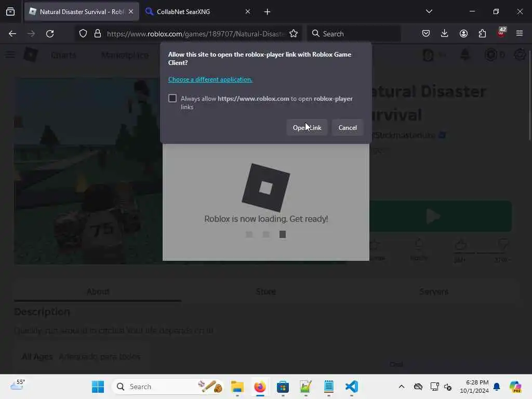Click the extension icon with 42 badge
Viewport: 532px width, 399px height.
click(501, 33)
